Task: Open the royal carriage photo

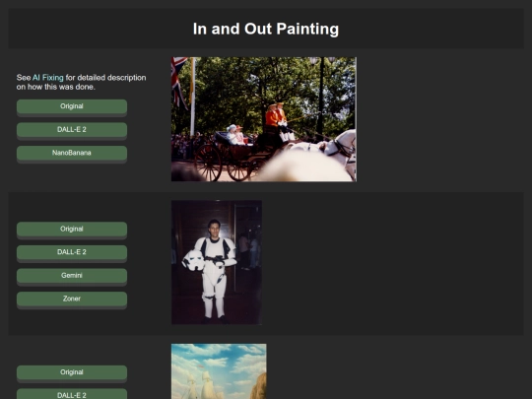Action: click(264, 119)
